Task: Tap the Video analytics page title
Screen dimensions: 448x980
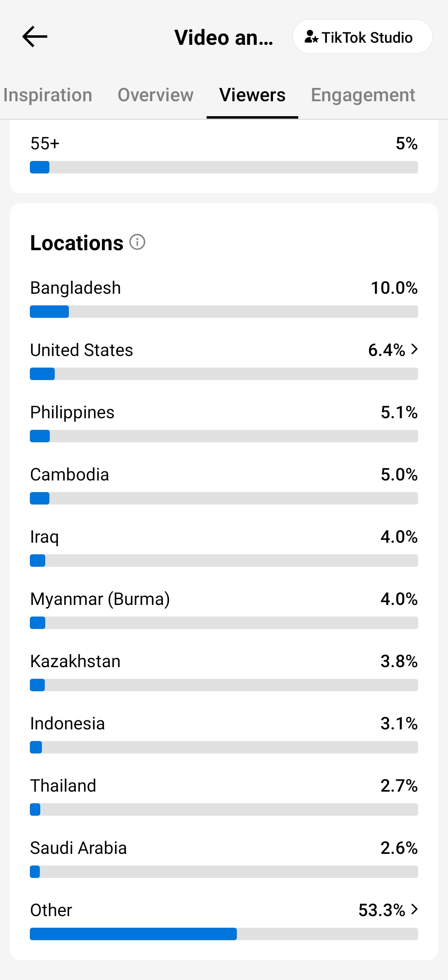Action: [224, 37]
